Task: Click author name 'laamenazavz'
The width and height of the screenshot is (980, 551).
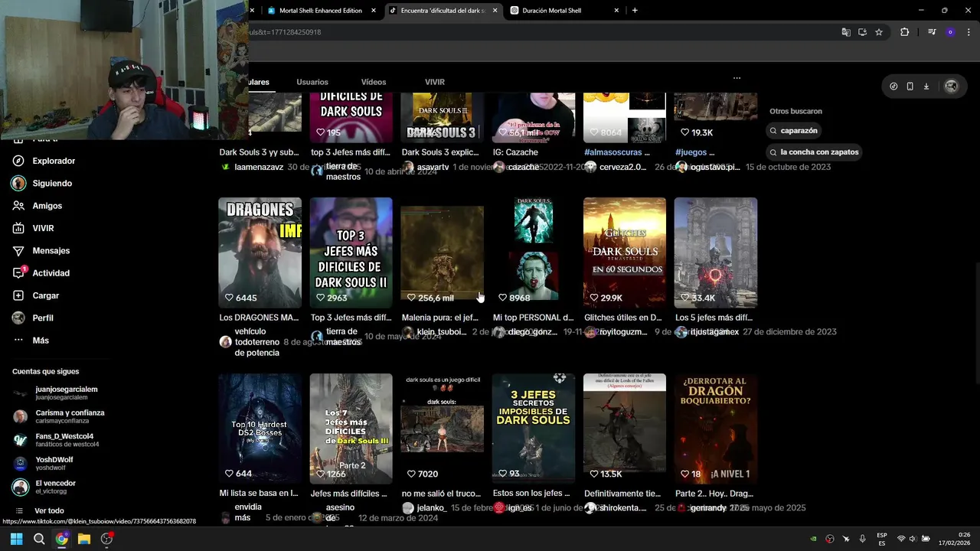Action: point(259,167)
